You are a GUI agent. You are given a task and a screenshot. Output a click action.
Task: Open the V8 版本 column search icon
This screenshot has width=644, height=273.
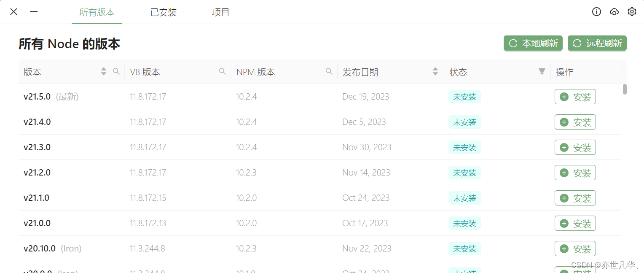[223, 72]
